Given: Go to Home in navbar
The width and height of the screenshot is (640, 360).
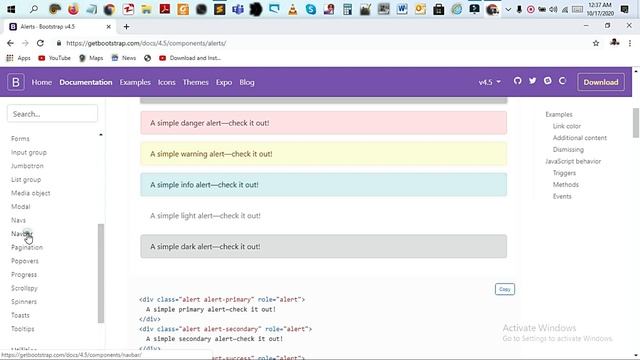Looking at the screenshot, I should 42,82.
